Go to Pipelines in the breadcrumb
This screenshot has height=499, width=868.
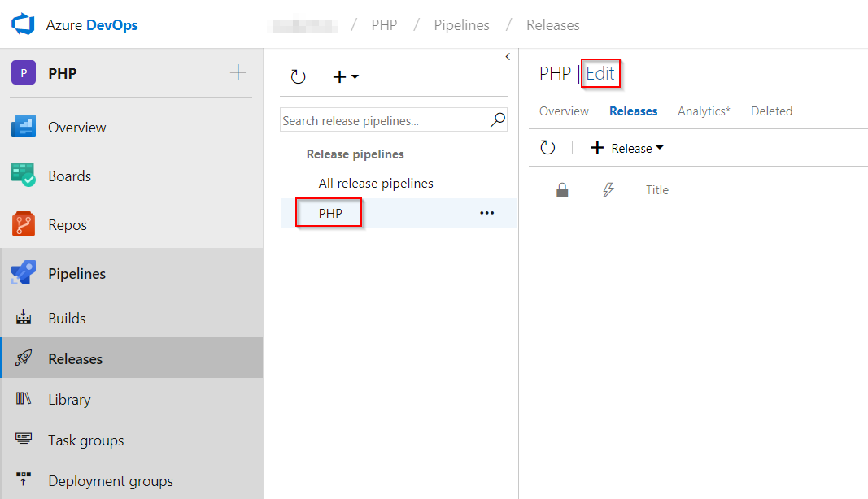[462, 25]
